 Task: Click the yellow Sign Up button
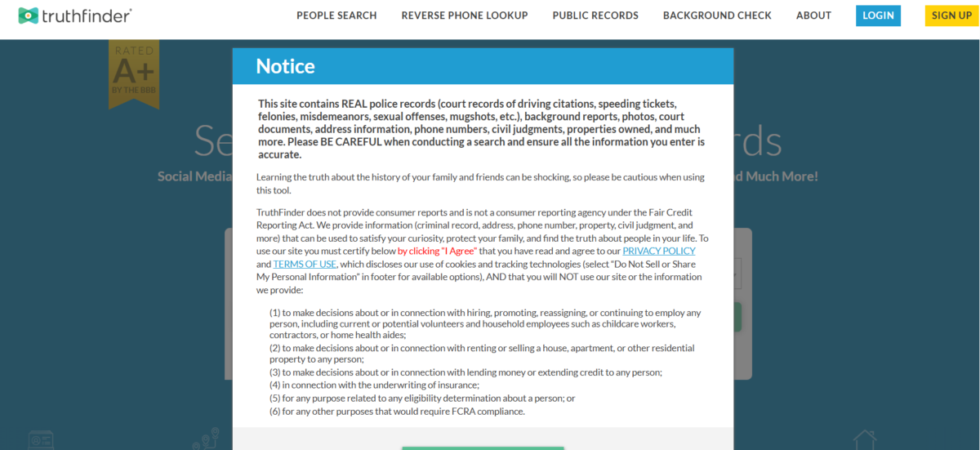(951, 16)
